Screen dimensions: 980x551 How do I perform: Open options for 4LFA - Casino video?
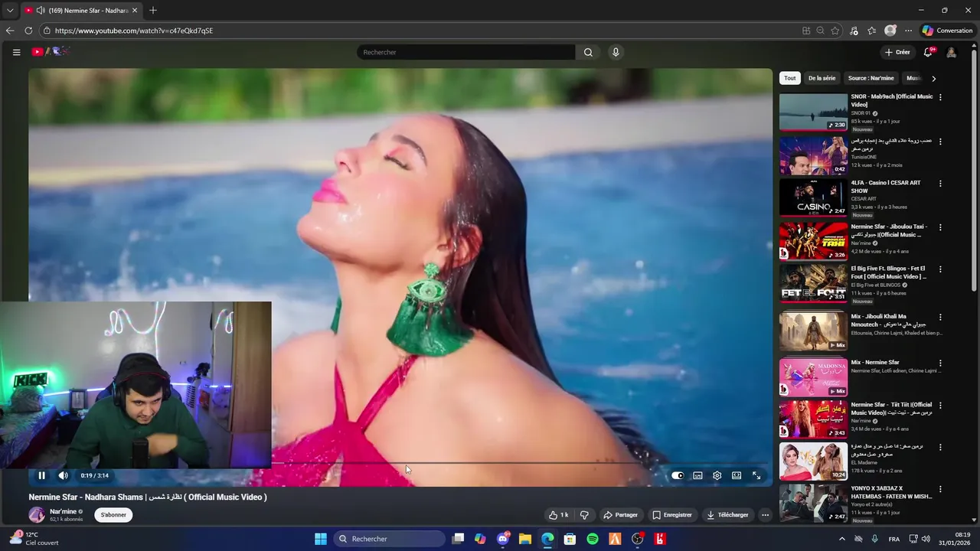[940, 184]
